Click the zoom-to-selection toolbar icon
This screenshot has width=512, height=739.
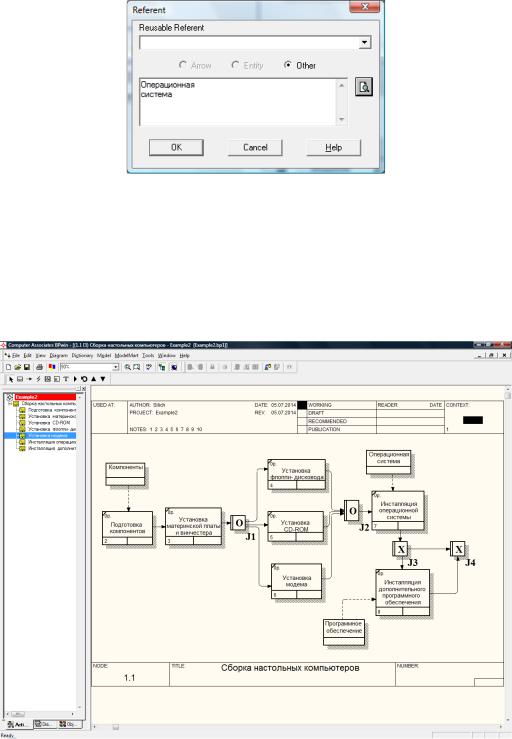pos(136,367)
